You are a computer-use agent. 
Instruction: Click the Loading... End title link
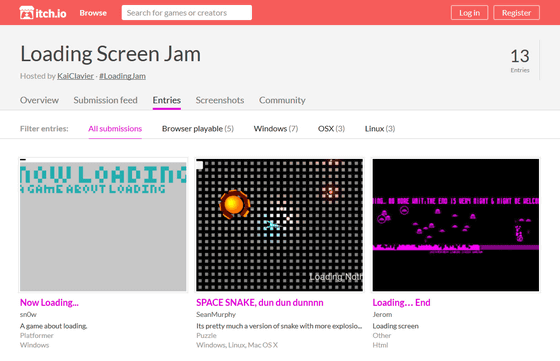click(x=401, y=303)
